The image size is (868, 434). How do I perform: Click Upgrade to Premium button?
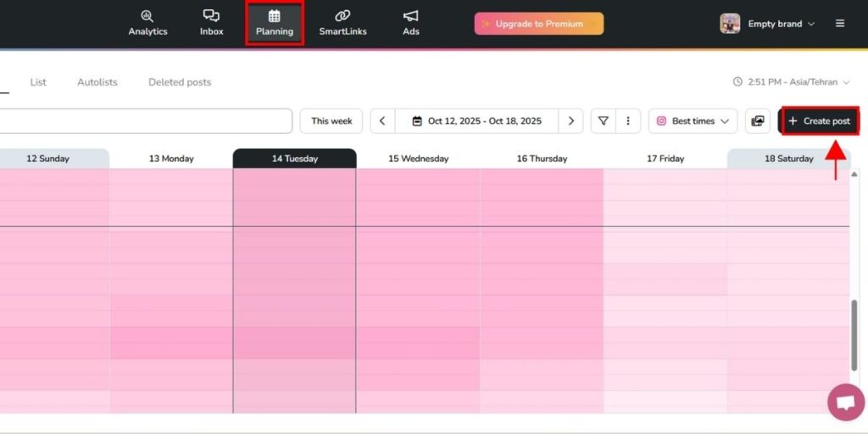(x=538, y=24)
